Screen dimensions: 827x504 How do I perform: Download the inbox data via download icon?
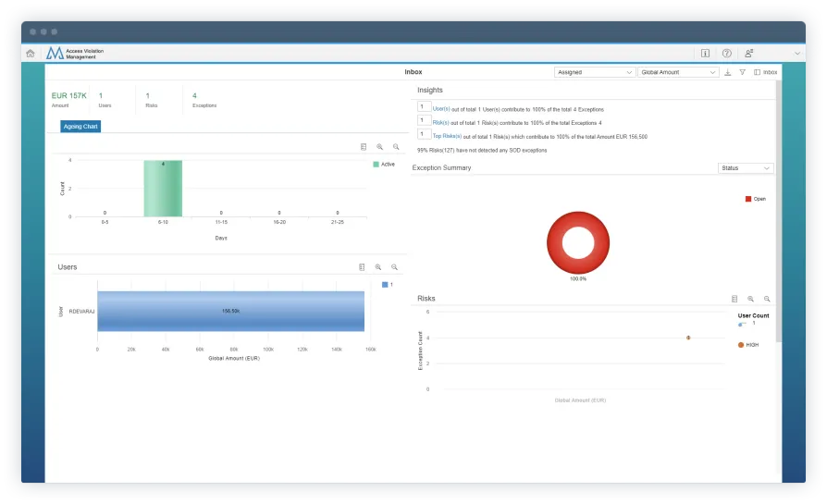727,72
